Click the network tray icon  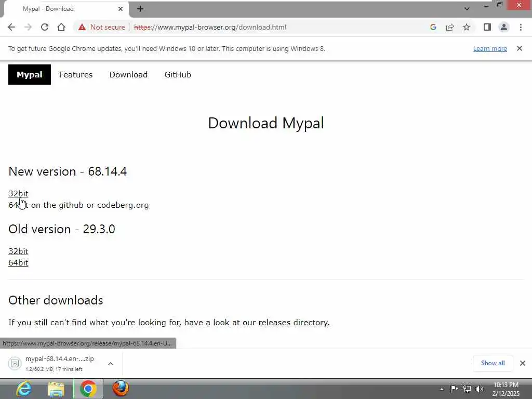[467, 389]
